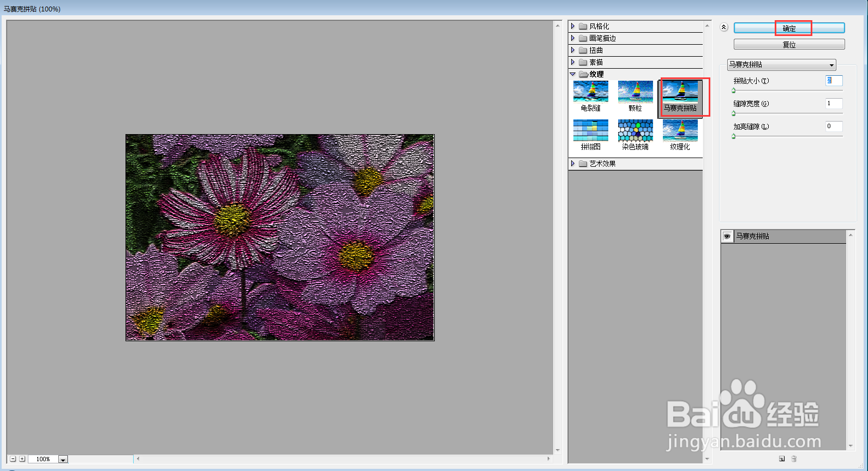The height and width of the screenshot is (471, 868).
Task: Click the 风格化 folder icon
Action: tap(583, 26)
